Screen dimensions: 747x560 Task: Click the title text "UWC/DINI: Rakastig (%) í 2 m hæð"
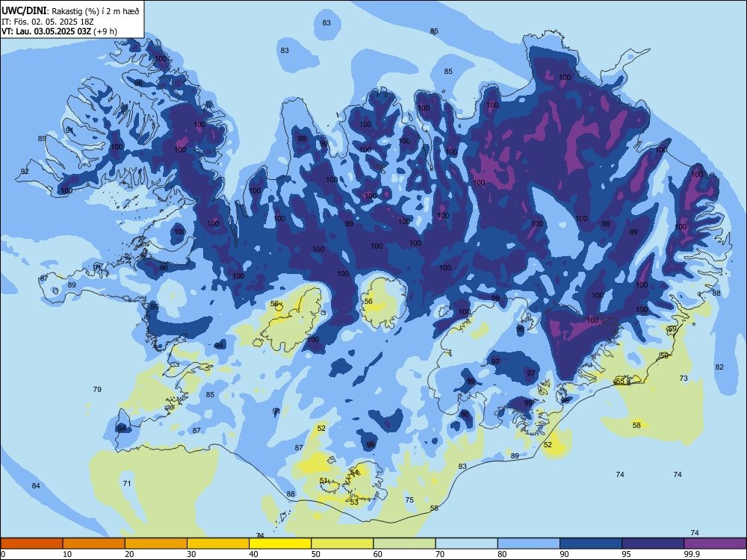pos(70,11)
